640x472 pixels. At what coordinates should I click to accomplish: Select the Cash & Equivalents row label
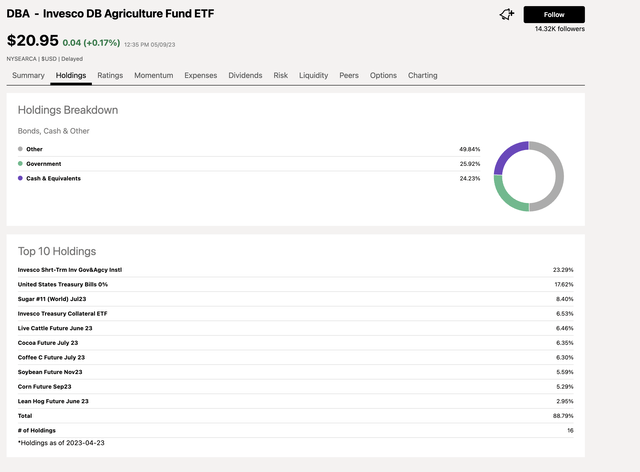tap(53, 178)
